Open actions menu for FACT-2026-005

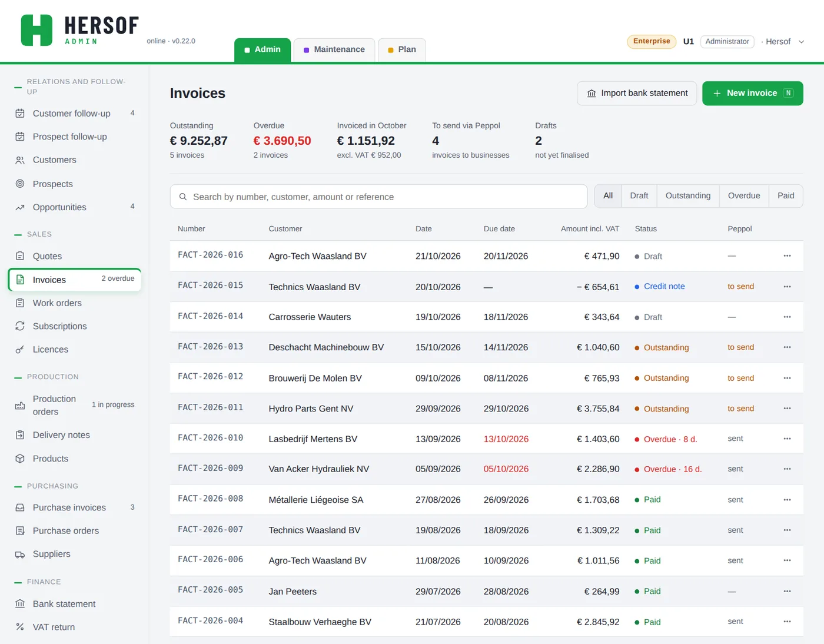point(787,591)
